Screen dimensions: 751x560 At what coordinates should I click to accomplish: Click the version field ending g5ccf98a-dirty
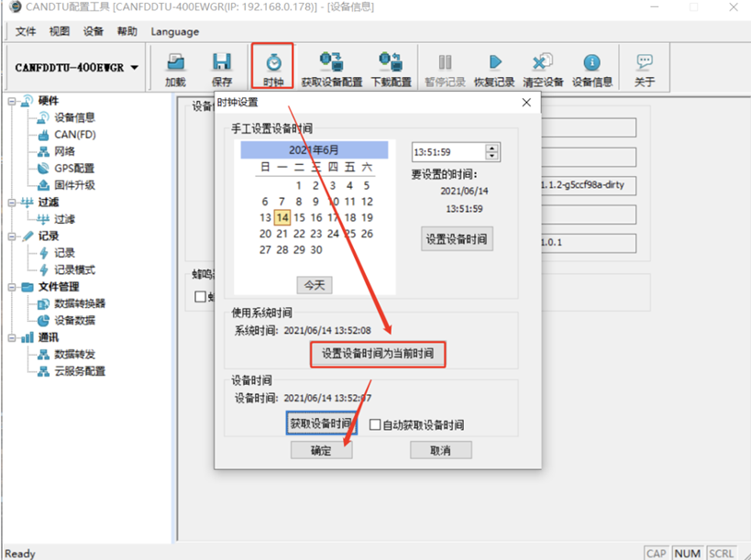click(x=589, y=185)
